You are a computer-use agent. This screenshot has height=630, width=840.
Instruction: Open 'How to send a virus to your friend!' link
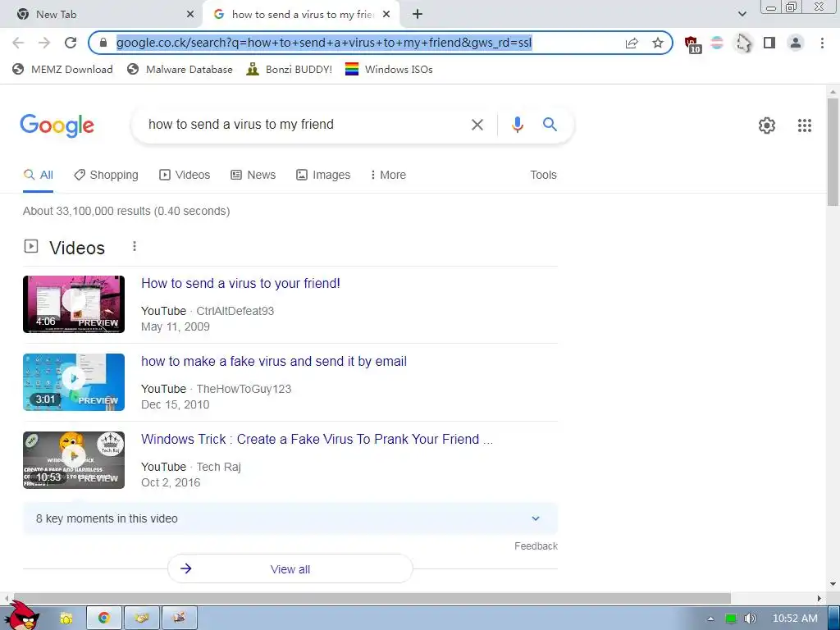pyautogui.click(x=240, y=283)
